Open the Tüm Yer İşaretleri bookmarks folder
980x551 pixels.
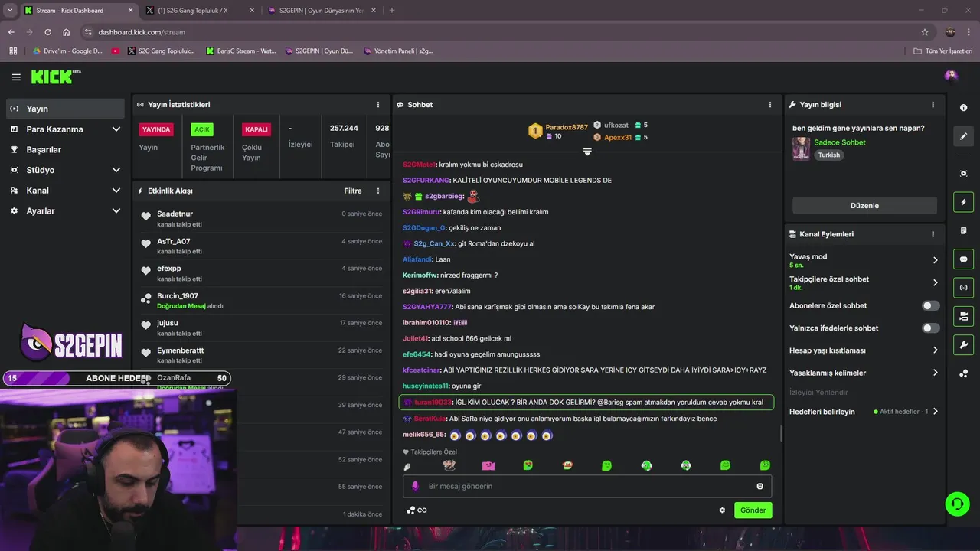pos(943,51)
